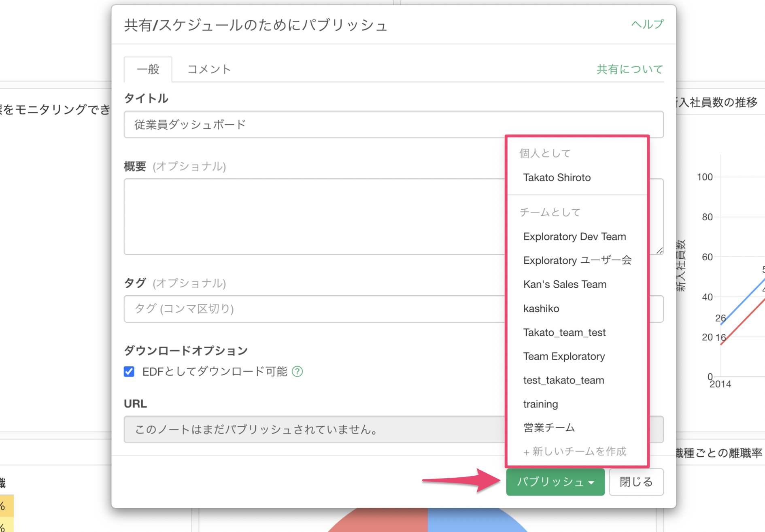Click the タイトル input field
Screen dimensions: 765x532
pyautogui.click(x=393, y=124)
